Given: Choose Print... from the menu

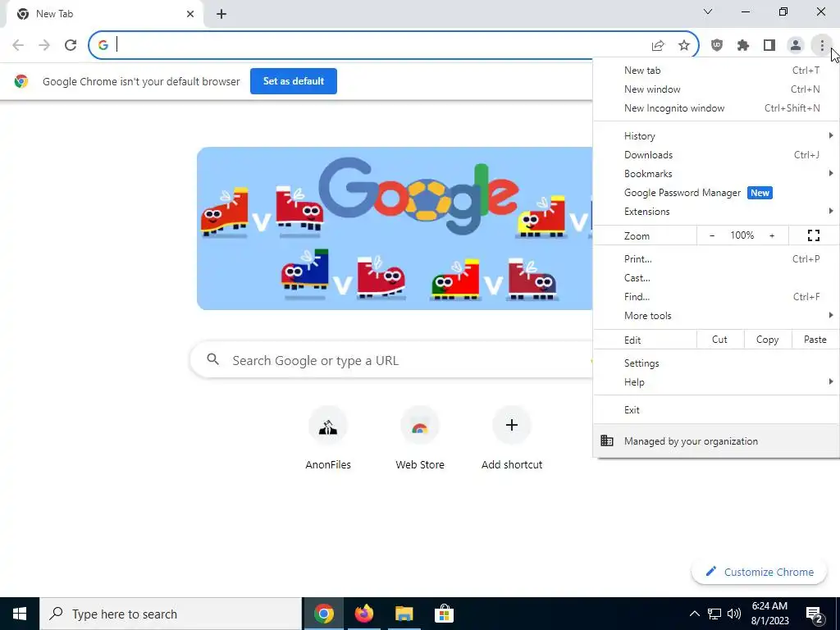Looking at the screenshot, I should (716, 259).
